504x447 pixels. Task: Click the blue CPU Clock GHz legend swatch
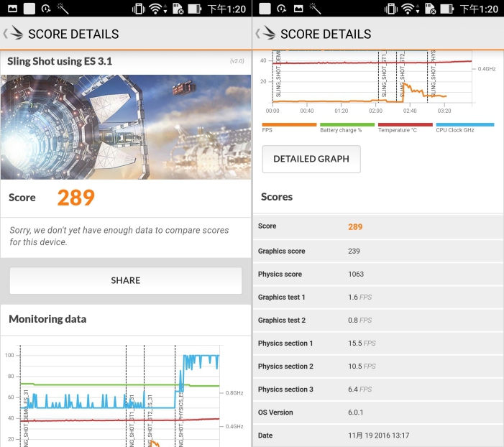click(x=464, y=124)
